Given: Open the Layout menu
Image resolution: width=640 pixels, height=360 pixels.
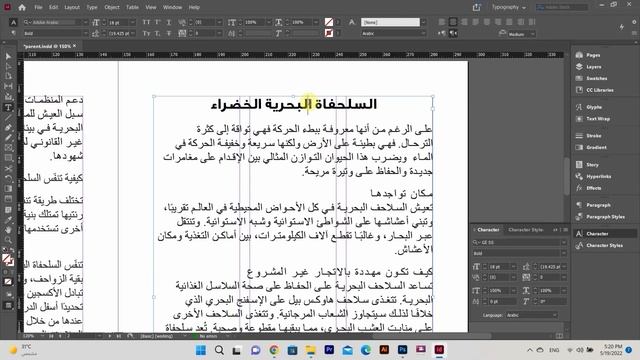Looking at the screenshot, I should [x=72, y=7].
